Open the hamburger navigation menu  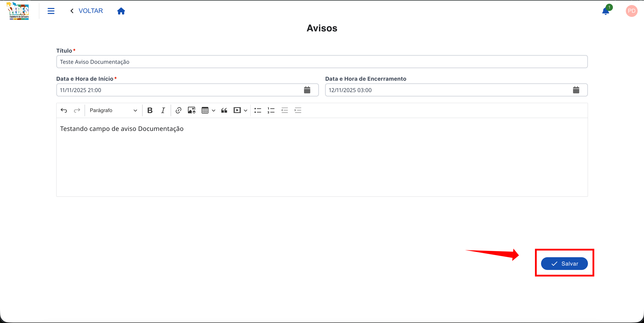click(x=51, y=11)
